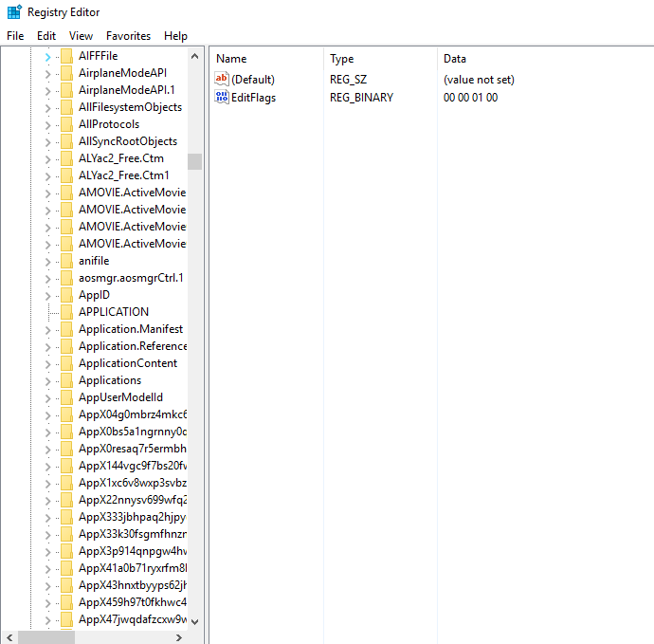Viewport: 654px width, 644px height.
Task: Click the horizontal scroll right arrow
Action: pyautogui.click(x=179, y=637)
